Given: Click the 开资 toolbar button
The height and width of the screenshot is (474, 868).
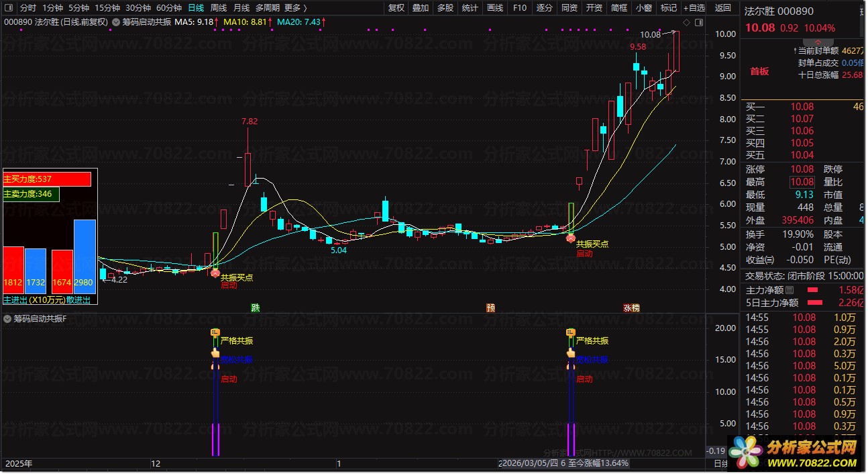Looking at the screenshot, I should coord(594,8).
